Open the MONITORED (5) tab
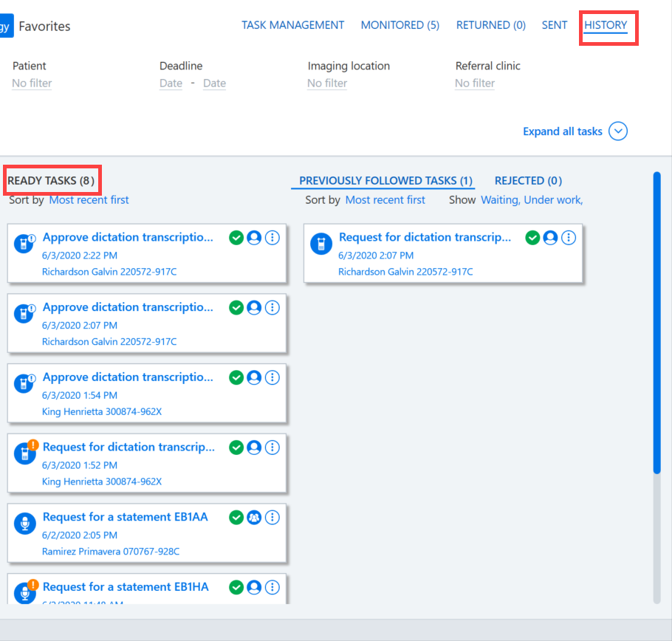 [x=400, y=25]
